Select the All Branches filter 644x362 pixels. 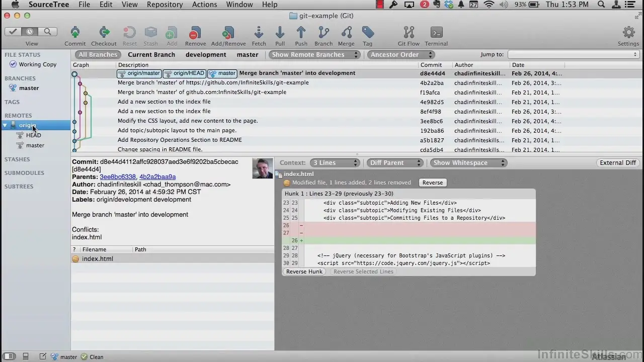coord(98,54)
